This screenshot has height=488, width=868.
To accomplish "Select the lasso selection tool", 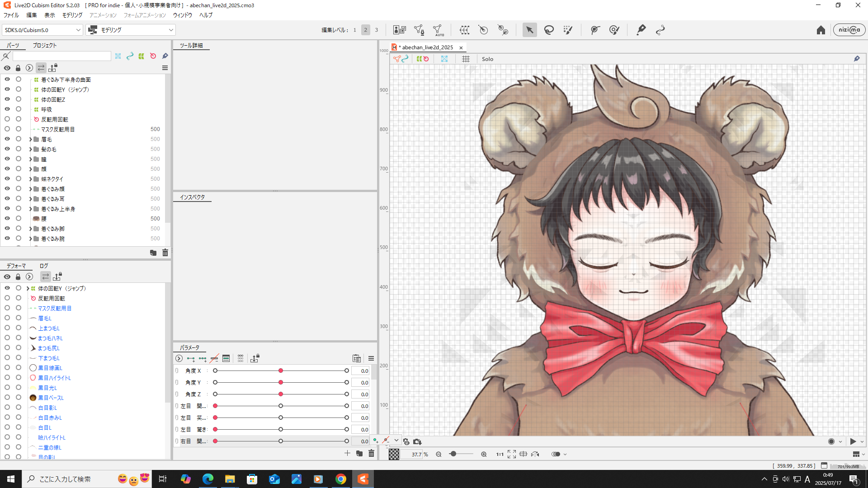I will click(x=549, y=30).
